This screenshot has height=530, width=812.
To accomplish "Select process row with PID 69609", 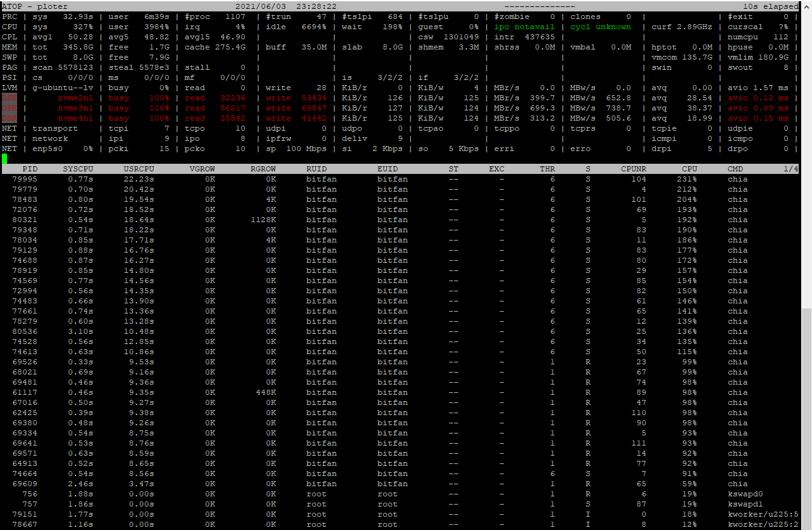I will [x=401, y=484].
